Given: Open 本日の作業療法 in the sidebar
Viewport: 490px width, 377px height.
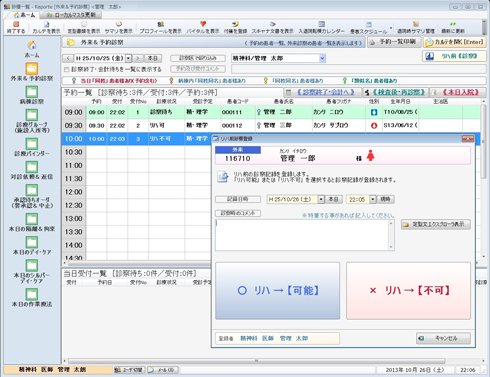Looking at the screenshot, I should [x=32, y=298].
